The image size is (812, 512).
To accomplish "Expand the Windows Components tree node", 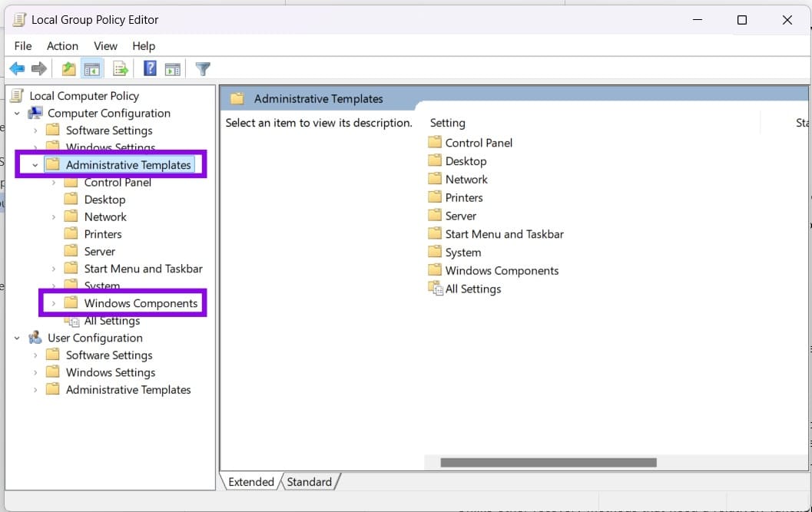I will [x=53, y=303].
